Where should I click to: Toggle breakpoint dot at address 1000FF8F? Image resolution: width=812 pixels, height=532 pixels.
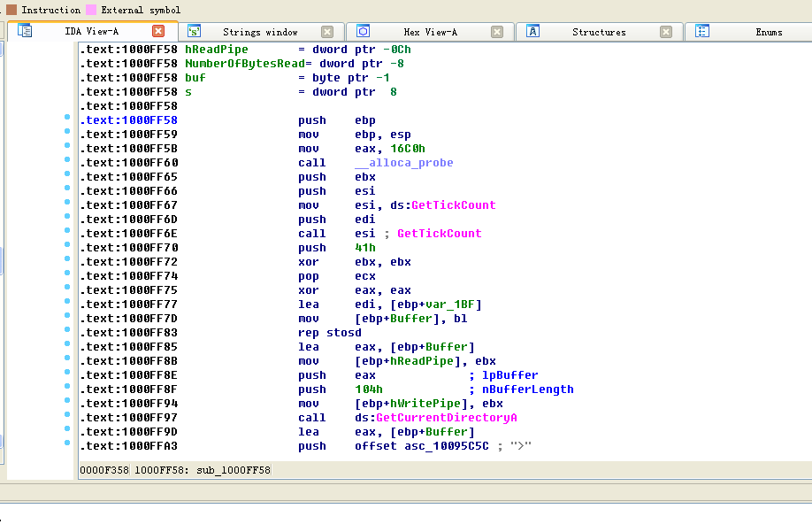pos(67,386)
